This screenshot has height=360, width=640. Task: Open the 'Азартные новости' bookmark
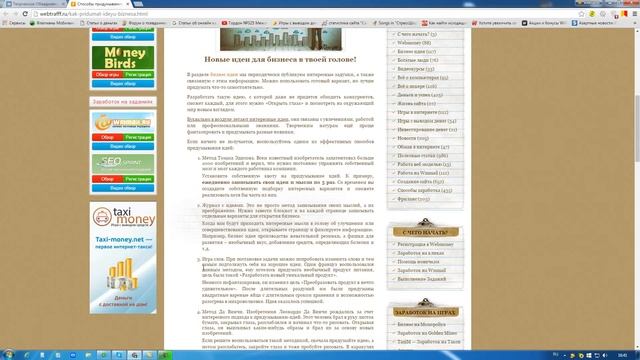pos(592,23)
